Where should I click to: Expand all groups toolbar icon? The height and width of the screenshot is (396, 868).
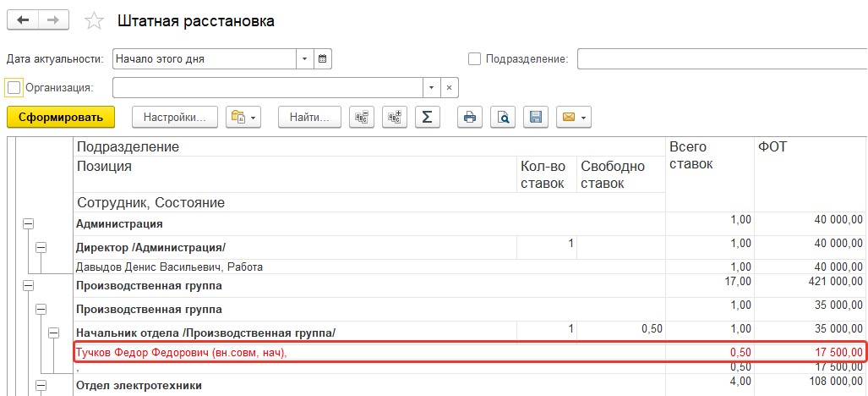tap(395, 118)
